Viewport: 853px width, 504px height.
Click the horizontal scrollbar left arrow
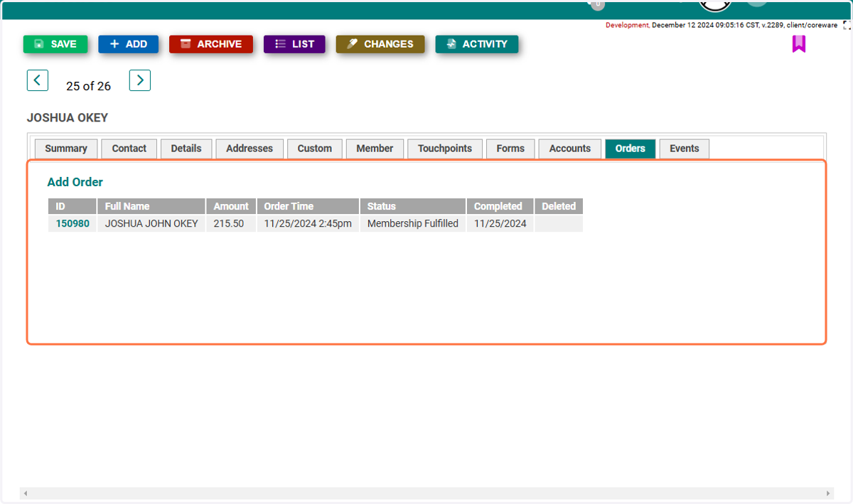click(x=25, y=493)
